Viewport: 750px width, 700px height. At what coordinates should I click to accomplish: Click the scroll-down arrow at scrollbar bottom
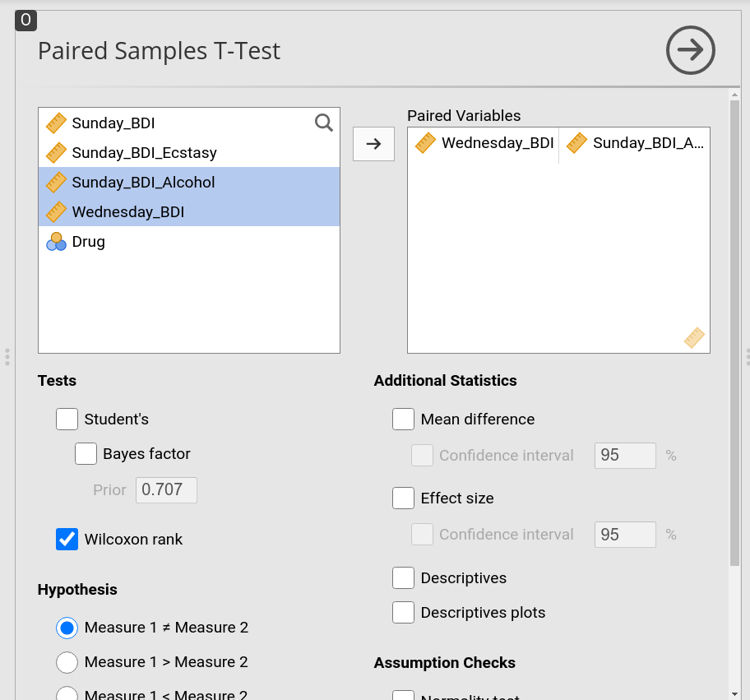[734, 693]
